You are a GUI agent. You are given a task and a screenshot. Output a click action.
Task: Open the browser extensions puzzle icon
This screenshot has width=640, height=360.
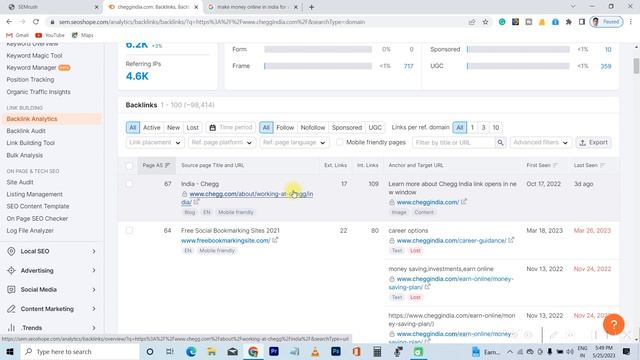click(x=569, y=22)
